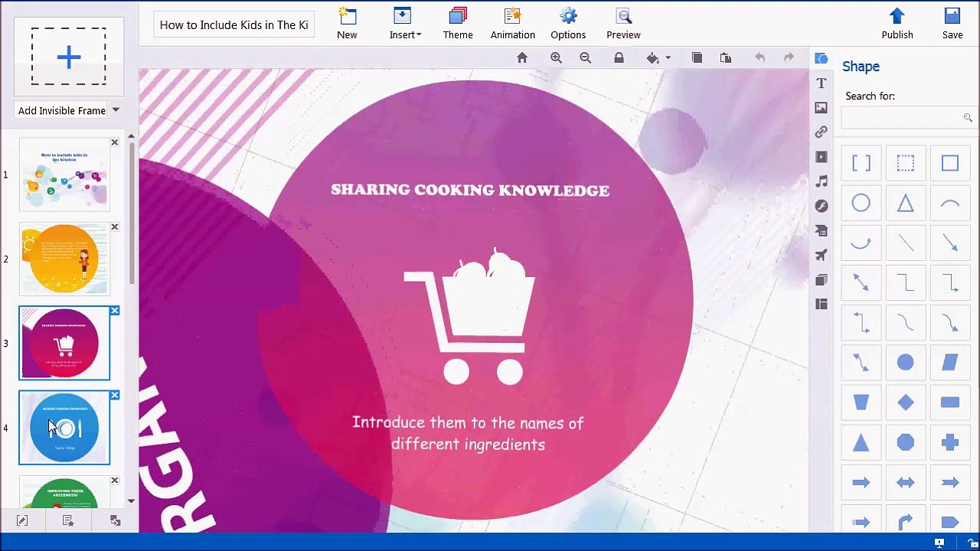The width and height of the screenshot is (980, 551).
Task: Open the Music note panel icon
Action: 822,181
